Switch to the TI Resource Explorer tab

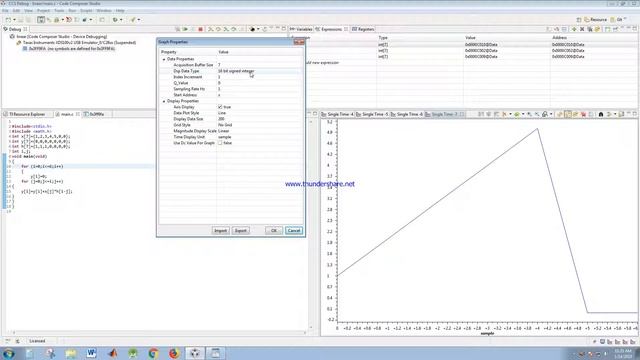click(x=24, y=114)
